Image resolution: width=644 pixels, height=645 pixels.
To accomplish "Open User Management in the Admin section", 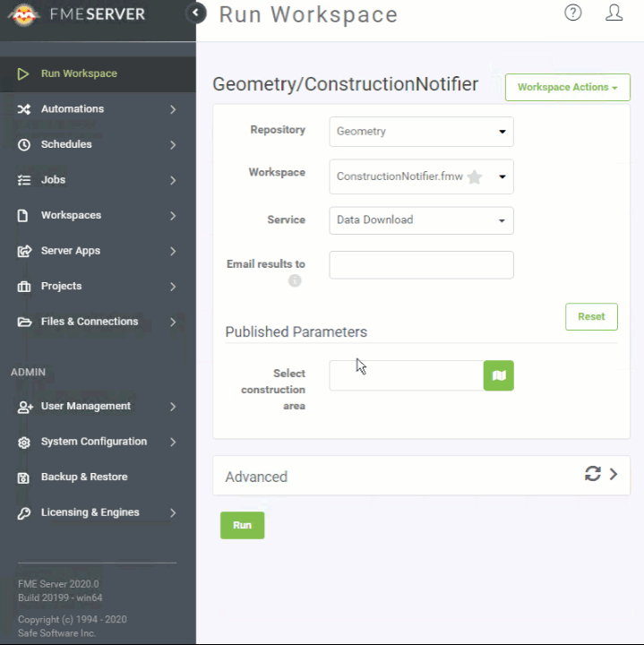I will pyautogui.click(x=98, y=406).
